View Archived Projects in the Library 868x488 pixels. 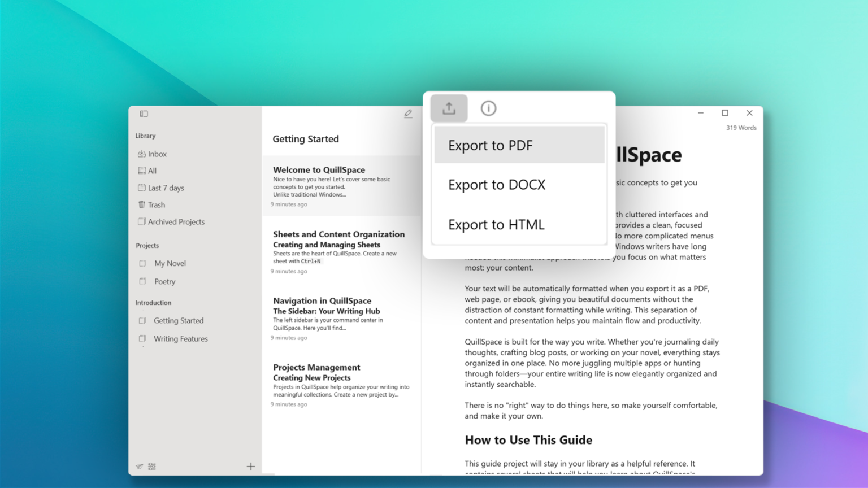pyautogui.click(x=176, y=221)
